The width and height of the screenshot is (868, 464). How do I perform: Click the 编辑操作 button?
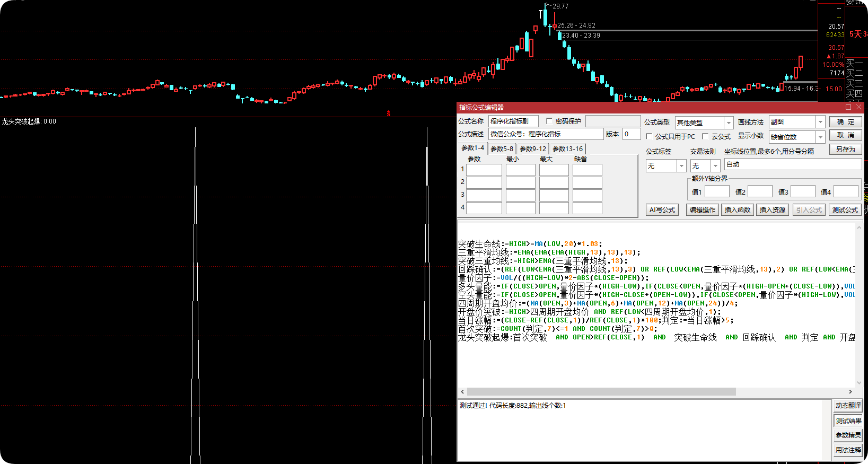703,210
